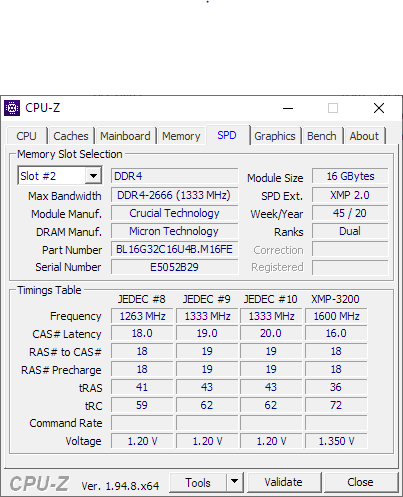Click the 16 GBytes module size value
Image resolution: width=403 pixels, height=497 pixels.
pos(350,176)
